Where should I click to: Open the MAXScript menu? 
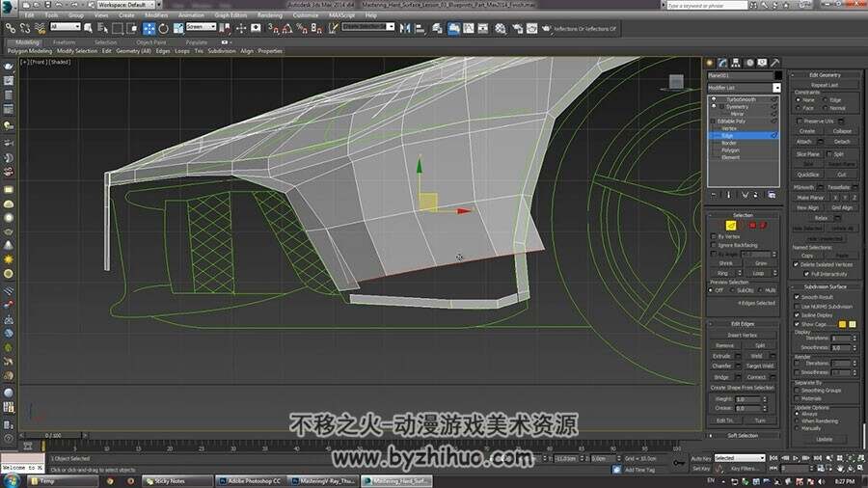point(341,14)
